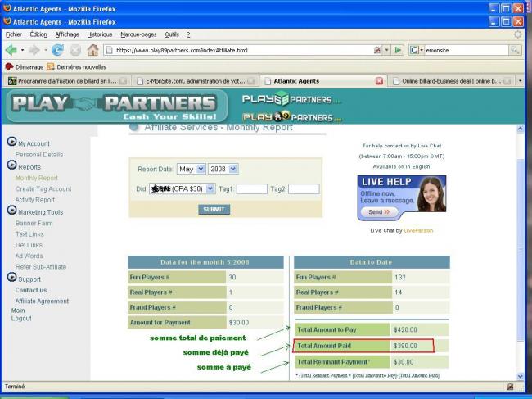Open the ? help menu
Image resolution: width=532 pixels, height=399 pixels.
click(x=188, y=34)
